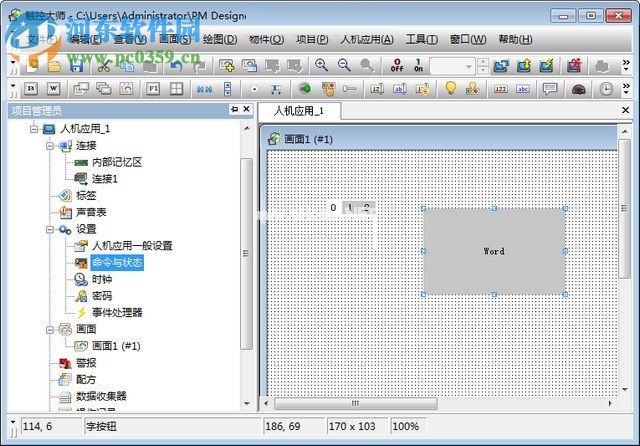This screenshot has width=640, height=446.
Task: Select 配方 tree item
Action: 86,379
